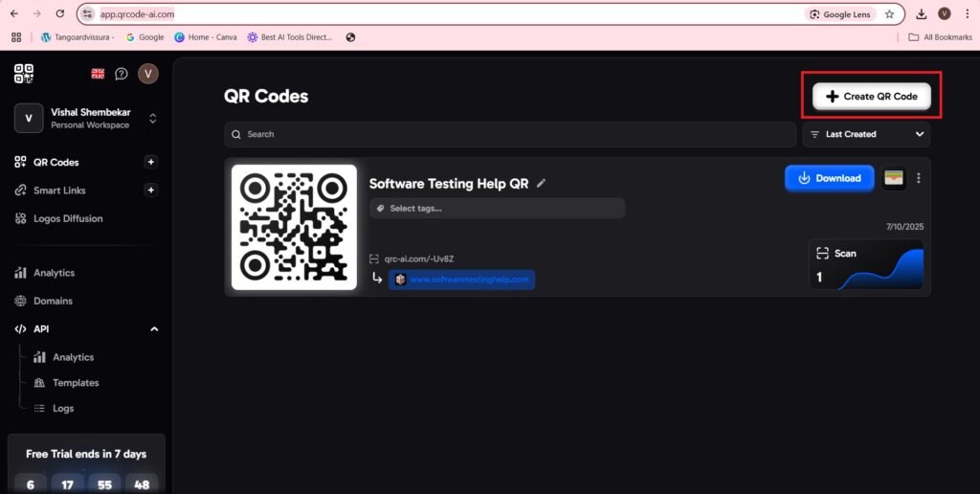Click the 7/10/2025 date text

904,227
